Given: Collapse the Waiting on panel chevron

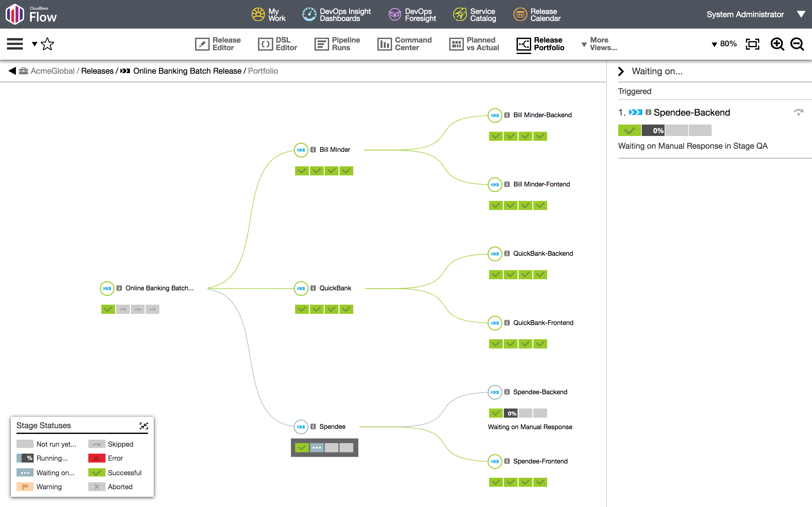Looking at the screenshot, I should click(x=621, y=71).
